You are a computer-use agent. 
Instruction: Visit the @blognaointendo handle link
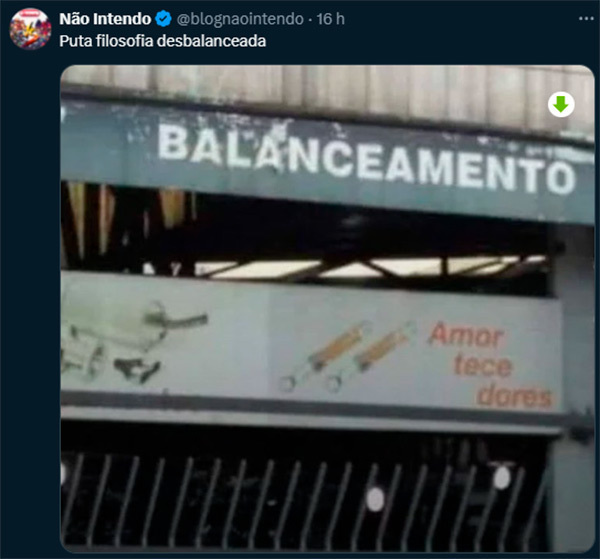240,19
